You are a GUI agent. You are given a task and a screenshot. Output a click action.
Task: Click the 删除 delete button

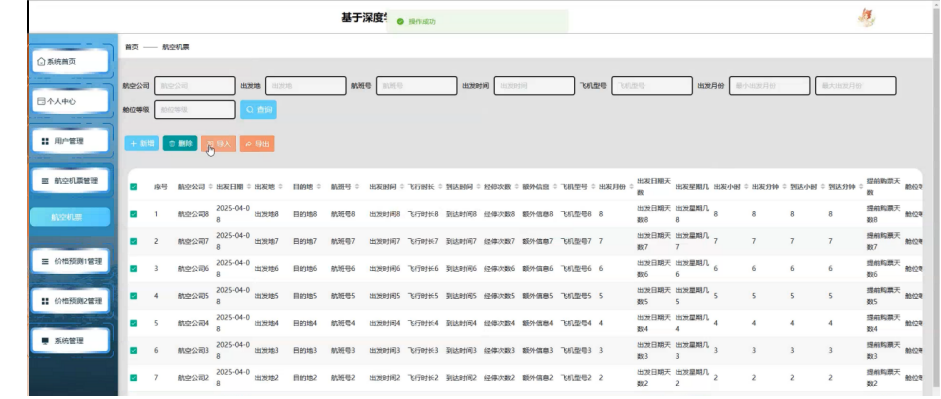[180, 143]
